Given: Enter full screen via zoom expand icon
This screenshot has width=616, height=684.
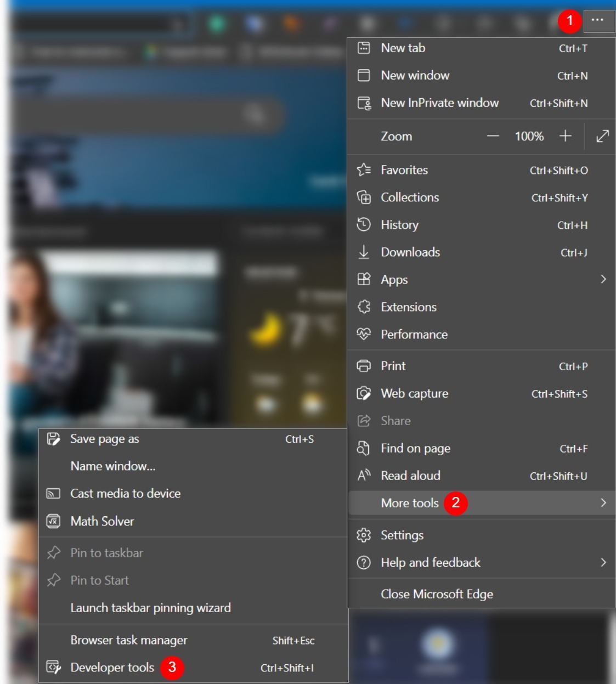Looking at the screenshot, I should click(x=602, y=136).
